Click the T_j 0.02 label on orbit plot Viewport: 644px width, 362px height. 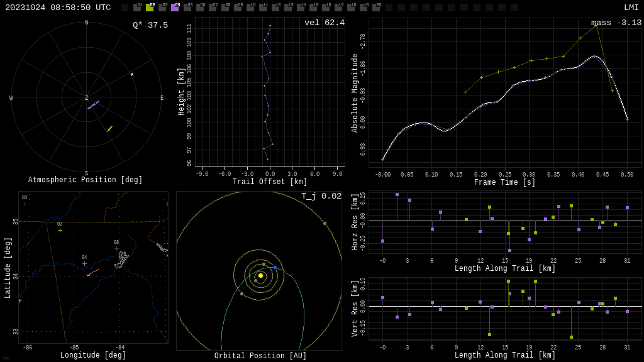coord(321,196)
